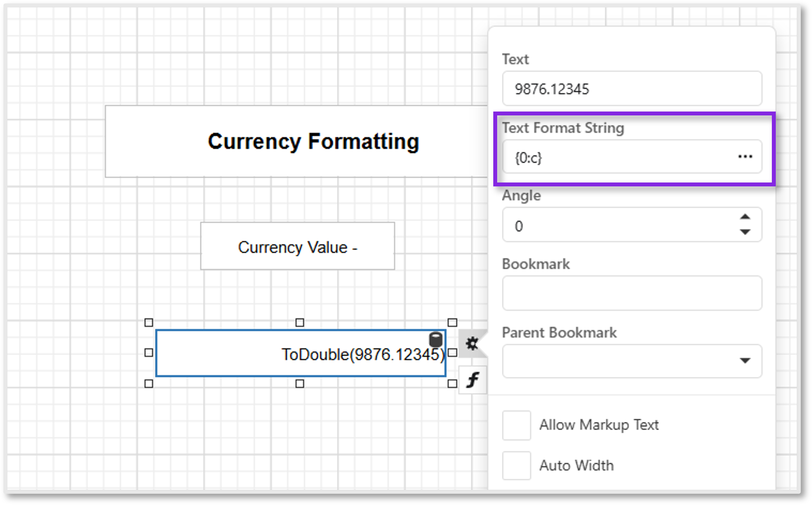This screenshot has width=812, height=505.
Task: Select the Currency Value label
Action: tap(298, 246)
